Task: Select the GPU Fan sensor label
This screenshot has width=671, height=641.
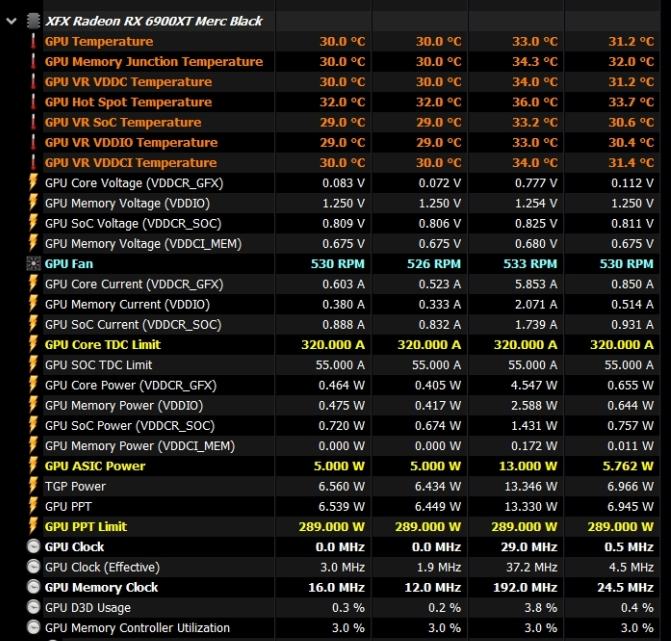Action: coord(69,264)
